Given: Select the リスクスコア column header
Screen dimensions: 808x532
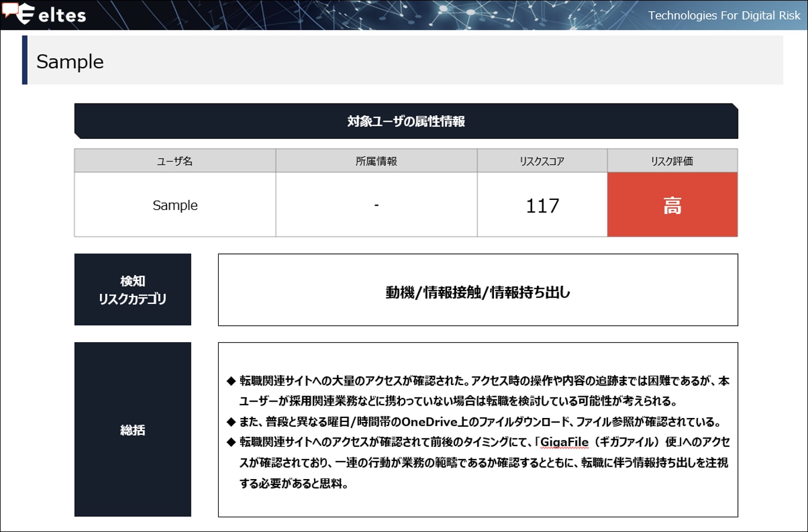Looking at the screenshot, I should click(x=542, y=161).
